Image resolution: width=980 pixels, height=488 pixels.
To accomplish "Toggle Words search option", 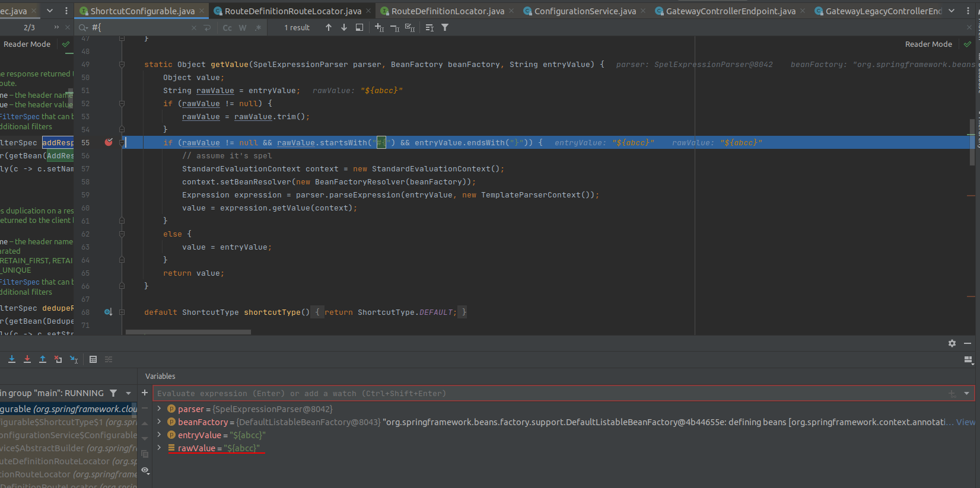I will click(243, 28).
